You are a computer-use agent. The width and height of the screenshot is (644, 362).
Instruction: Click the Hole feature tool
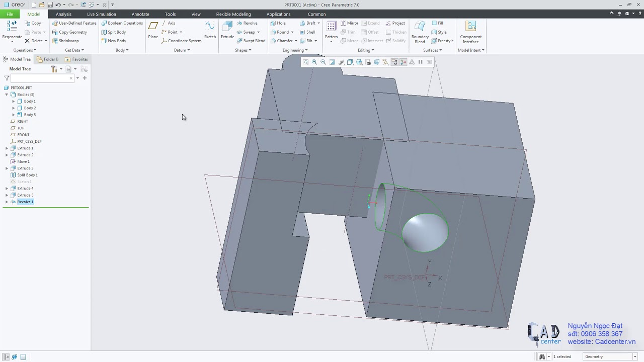(x=278, y=23)
